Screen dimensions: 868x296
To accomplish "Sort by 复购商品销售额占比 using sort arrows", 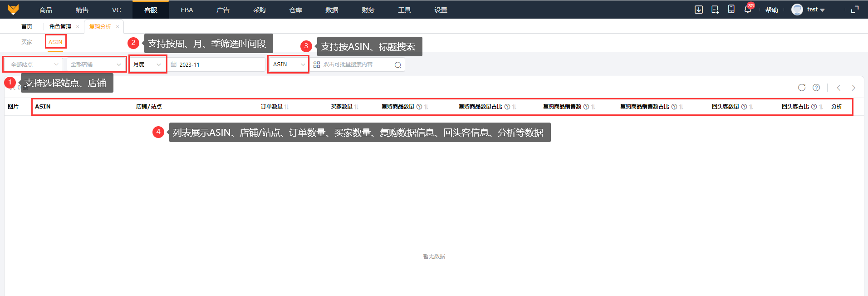I will (x=682, y=107).
